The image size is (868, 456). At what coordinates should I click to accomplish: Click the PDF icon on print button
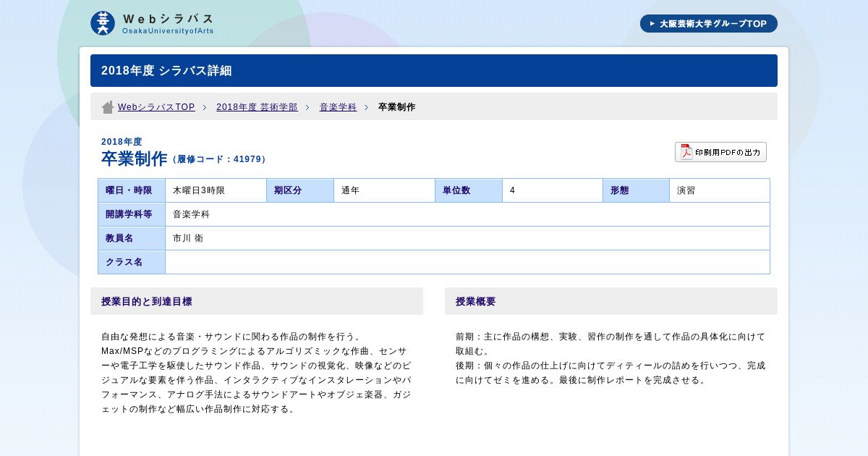pyautogui.click(x=686, y=152)
